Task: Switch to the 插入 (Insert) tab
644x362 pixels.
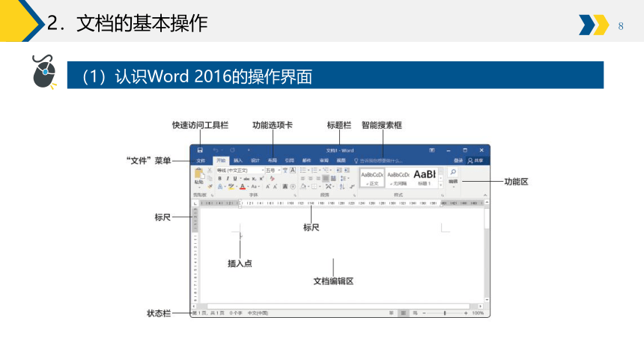Action: (x=238, y=161)
